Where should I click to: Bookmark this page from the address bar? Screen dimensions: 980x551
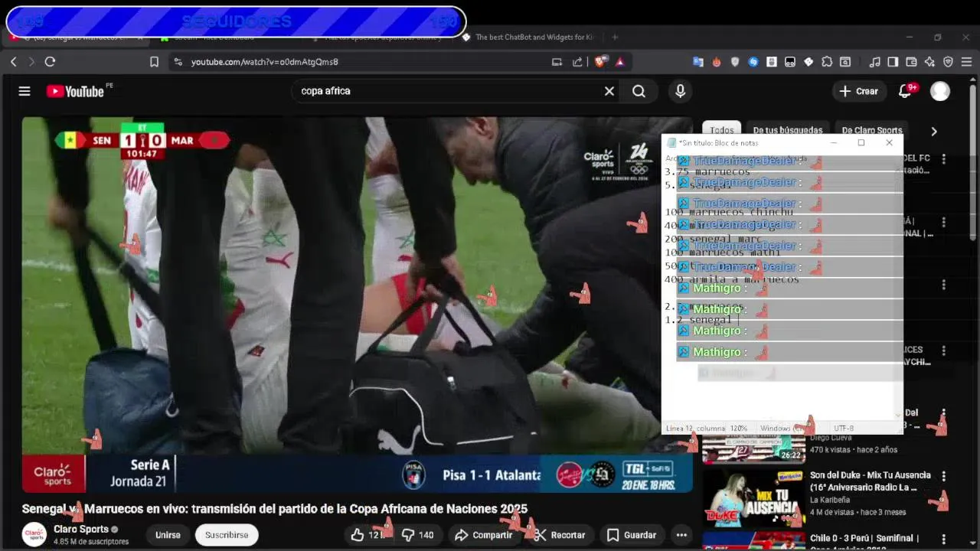point(154,62)
